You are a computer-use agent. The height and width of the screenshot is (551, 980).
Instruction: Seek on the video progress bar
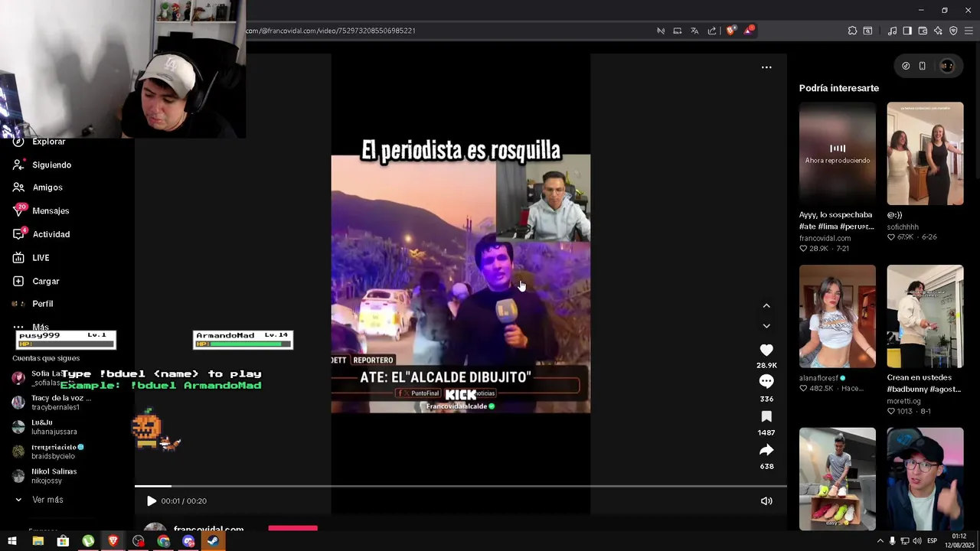click(461, 486)
